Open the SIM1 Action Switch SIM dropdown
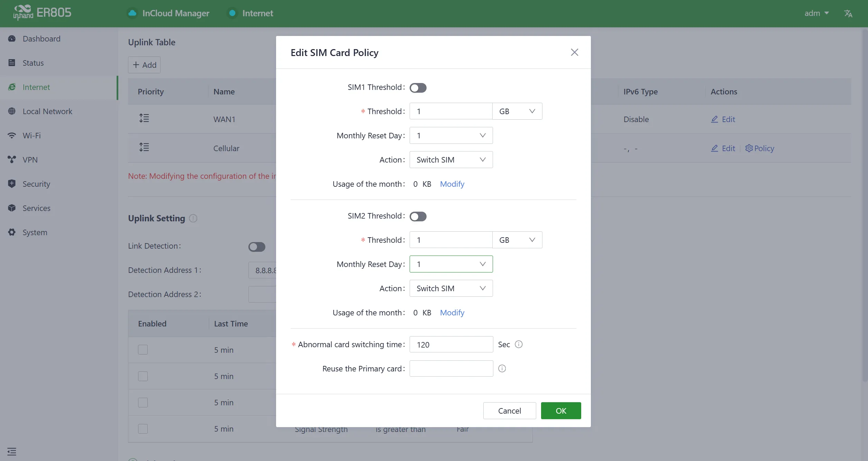Screen dimensions: 868x461 pos(451,160)
